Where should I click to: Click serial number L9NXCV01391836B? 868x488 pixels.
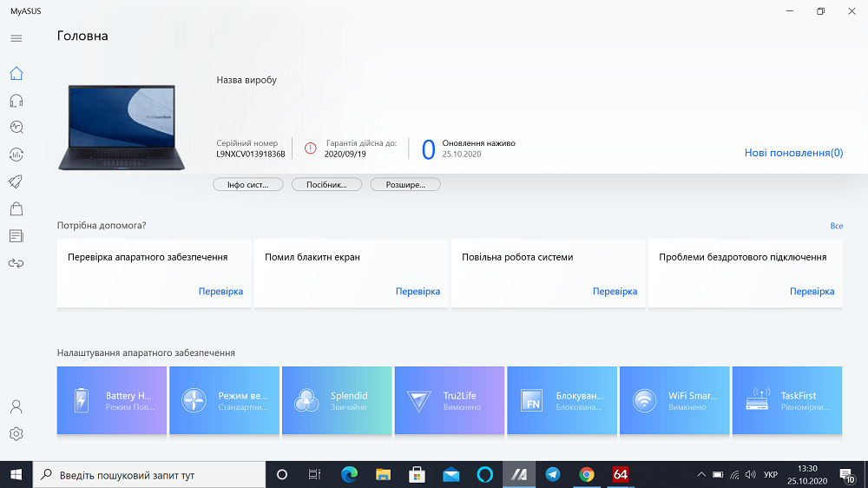(251, 154)
